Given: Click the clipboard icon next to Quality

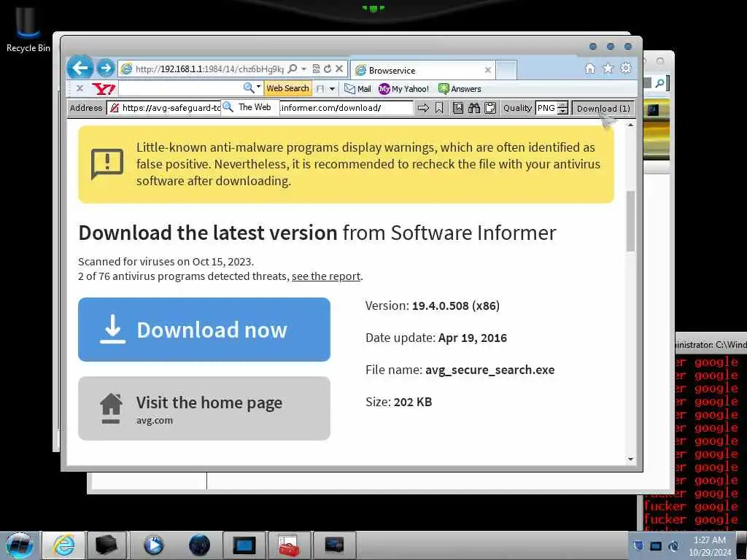Looking at the screenshot, I should pyautogui.click(x=489, y=108).
